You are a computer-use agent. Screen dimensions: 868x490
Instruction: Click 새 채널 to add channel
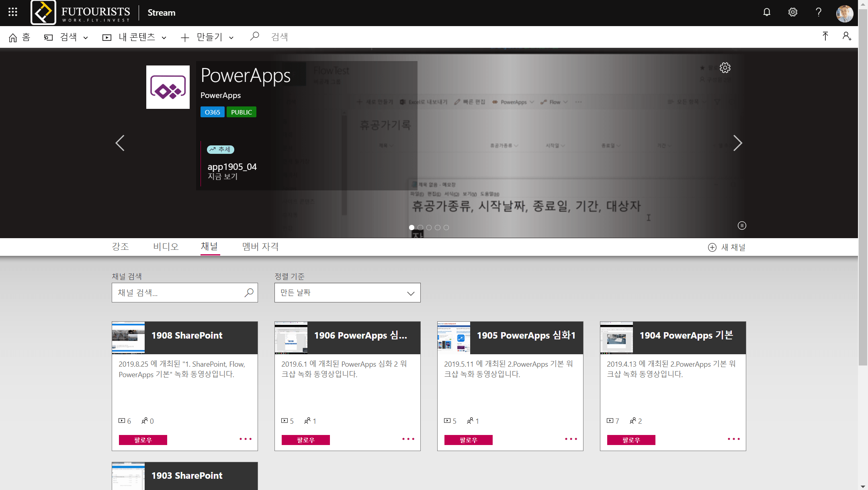click(x=727, y=247)
